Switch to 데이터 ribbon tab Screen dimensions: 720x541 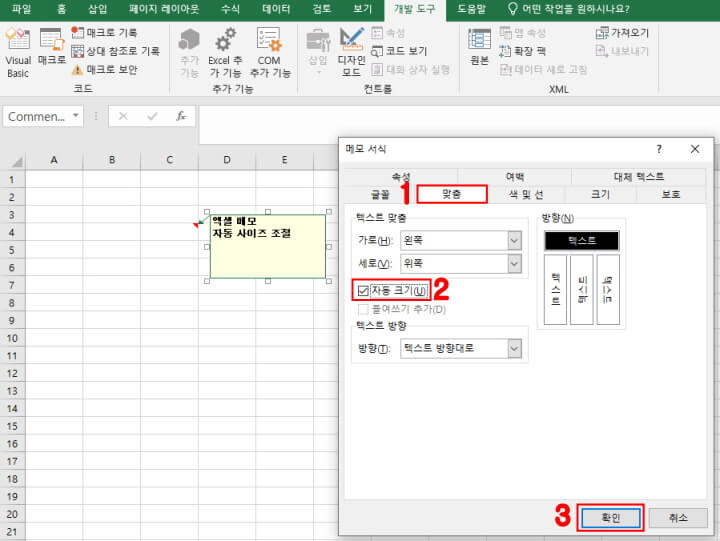[276, 9]
